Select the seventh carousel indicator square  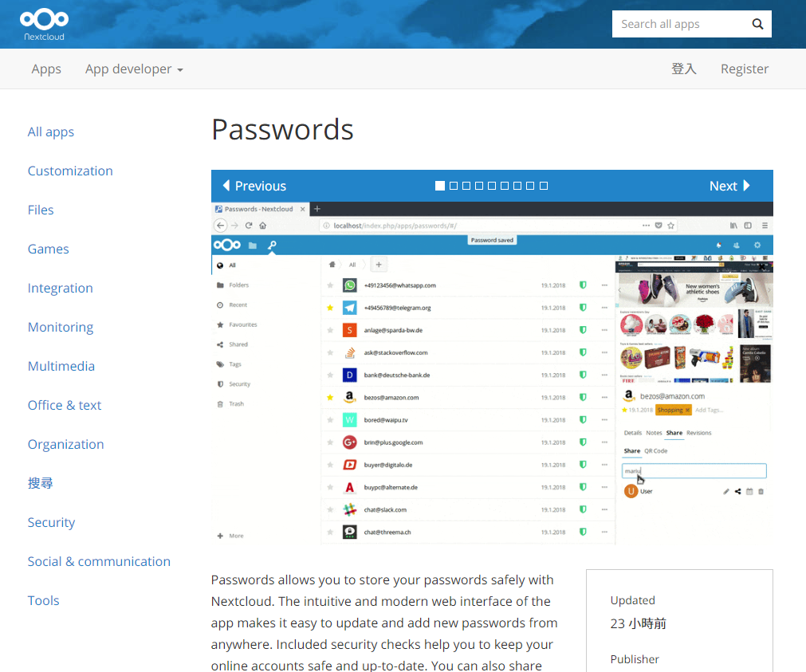pyautogui.click(x=517, y=186)
